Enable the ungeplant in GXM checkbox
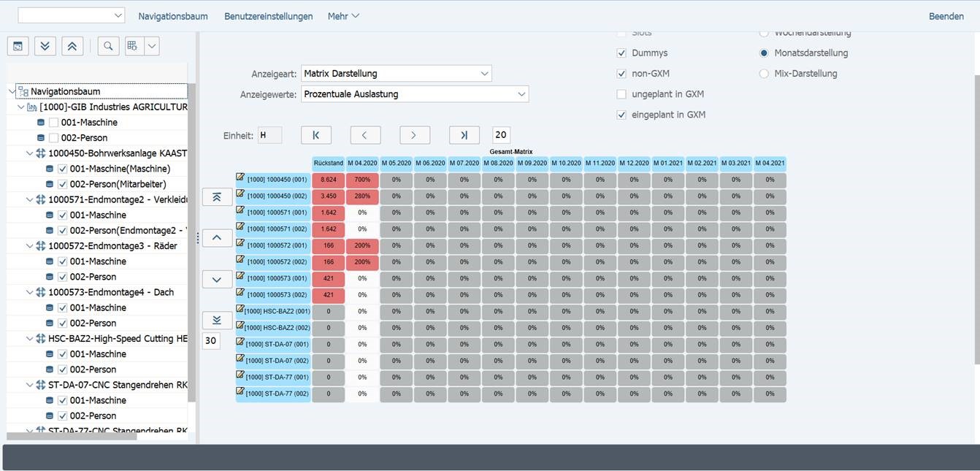The image size is (980, 471). [x=621, y=94]
